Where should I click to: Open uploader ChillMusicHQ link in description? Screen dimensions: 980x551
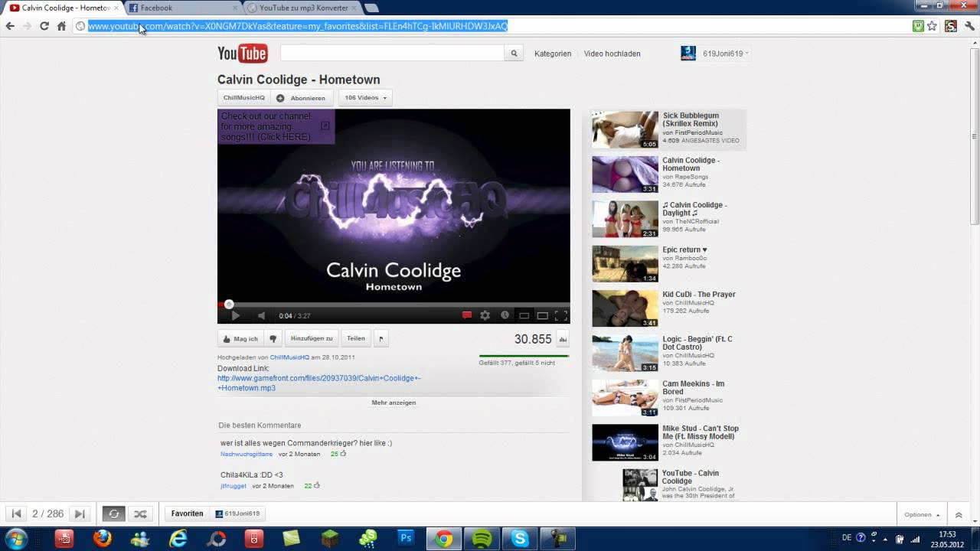point(289,357)
